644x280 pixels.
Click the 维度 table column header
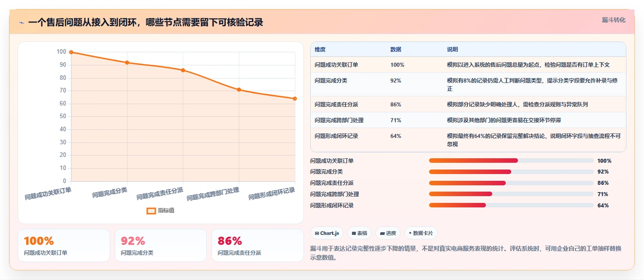[x=320, y=50]
